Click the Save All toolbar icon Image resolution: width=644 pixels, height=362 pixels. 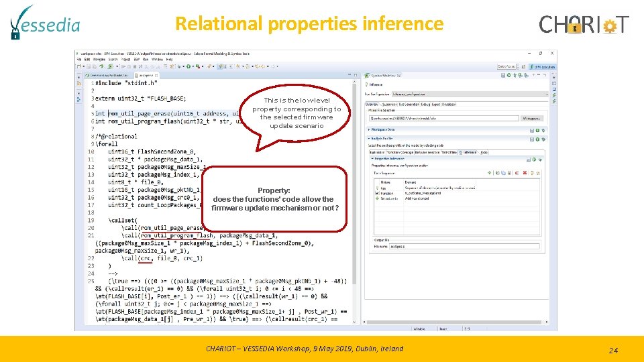coord(95,66)
